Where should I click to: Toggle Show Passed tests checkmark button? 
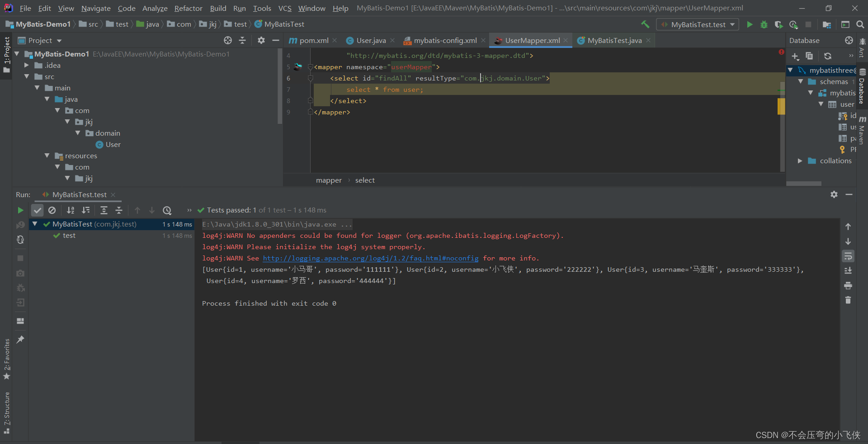pos(38,210)
